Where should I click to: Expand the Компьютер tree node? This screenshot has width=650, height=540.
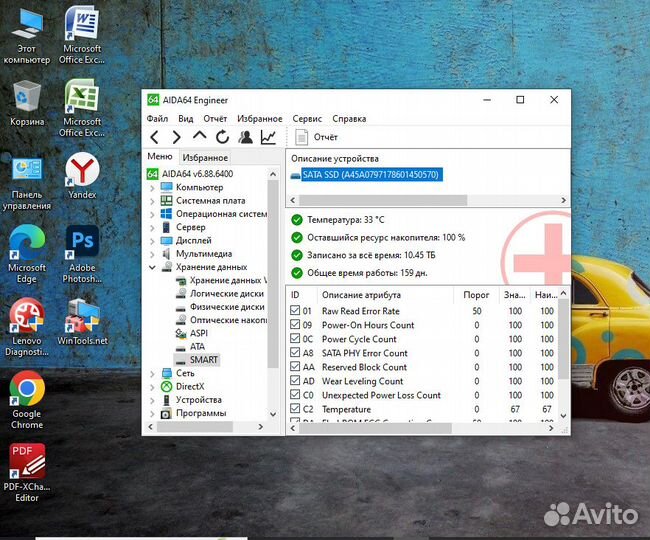[153, 187]
